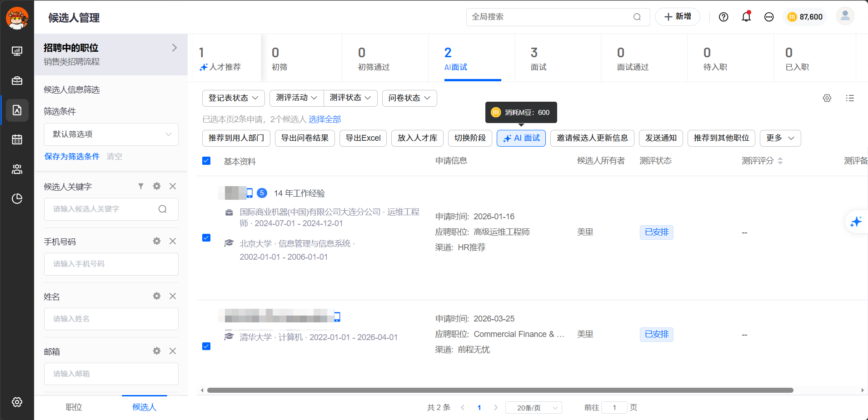Open the 默认筛选项 dropdown
The width and height of the screenshot is (868, 420).
(111, 134)
